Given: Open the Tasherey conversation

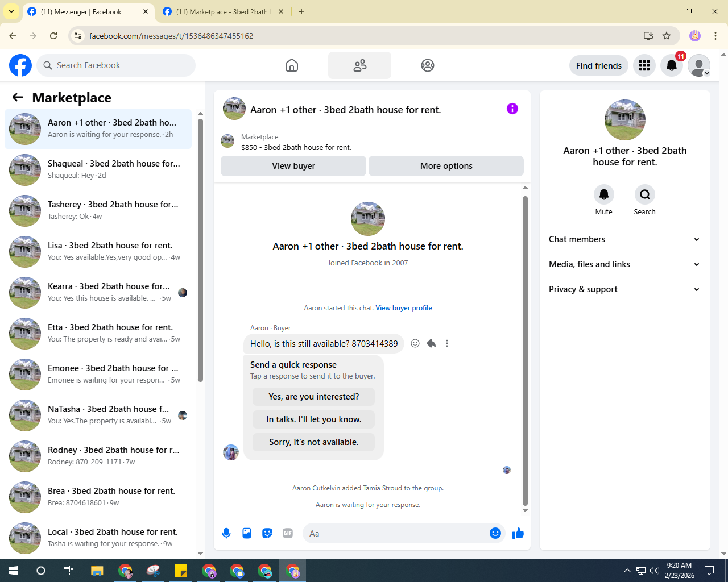Looking at the screenshot, I should pos(98,210).
